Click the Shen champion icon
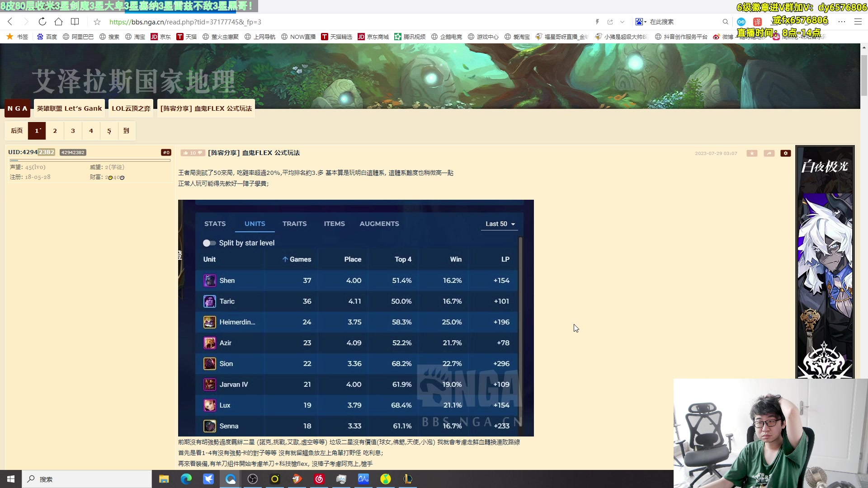 click(x=209, y=281)
